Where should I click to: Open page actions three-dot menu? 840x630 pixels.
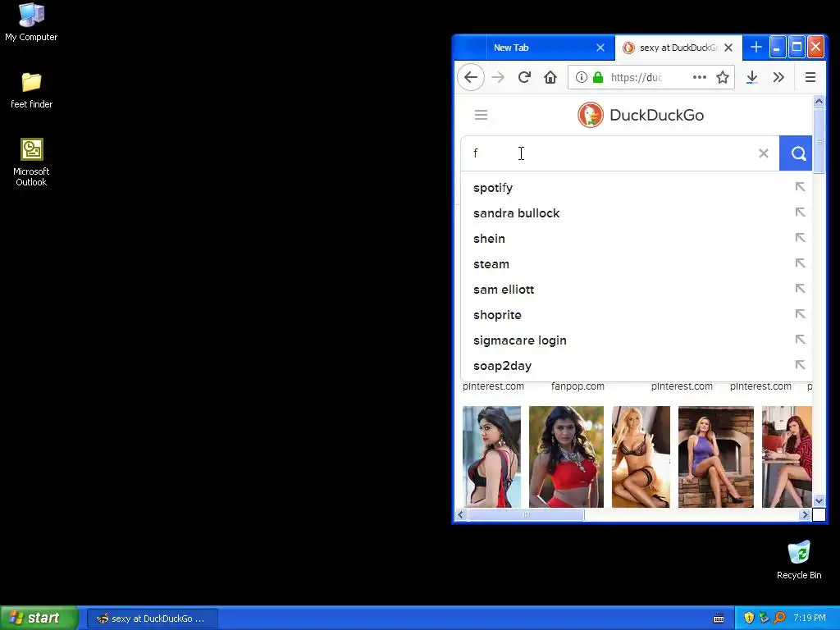coord(699,77)
